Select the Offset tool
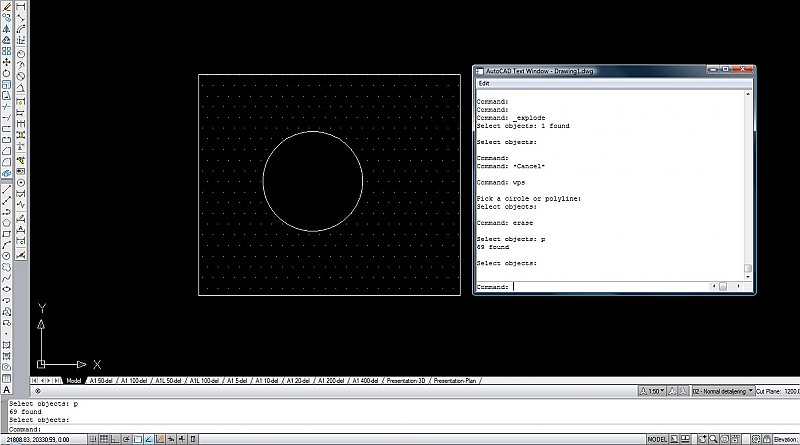 click(x=7, y=40)
